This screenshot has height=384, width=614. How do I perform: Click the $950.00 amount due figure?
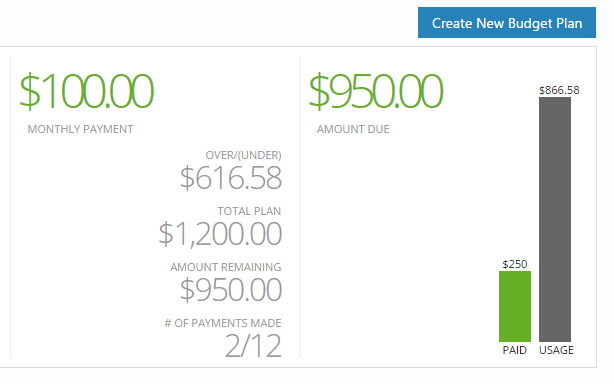[376, 91]
